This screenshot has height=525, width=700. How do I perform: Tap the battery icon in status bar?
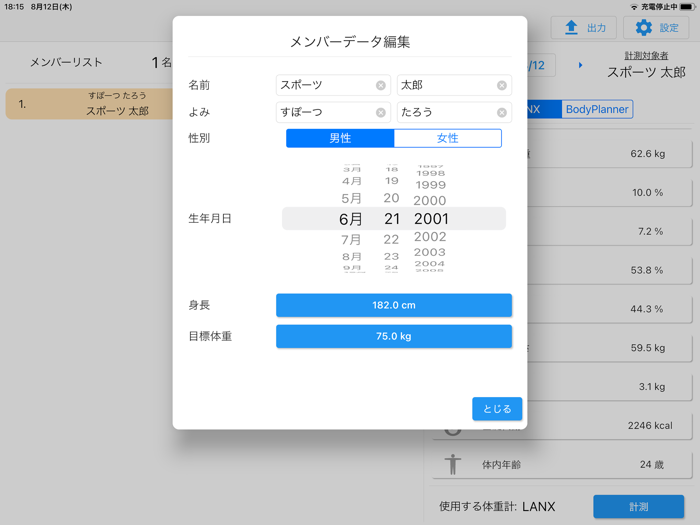point(688,7)
